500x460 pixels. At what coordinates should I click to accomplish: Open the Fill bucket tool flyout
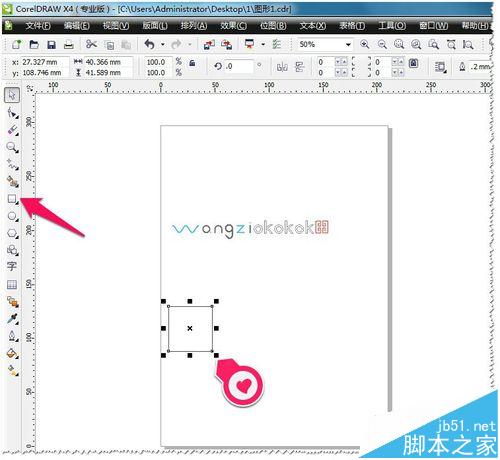coord(13,353)
